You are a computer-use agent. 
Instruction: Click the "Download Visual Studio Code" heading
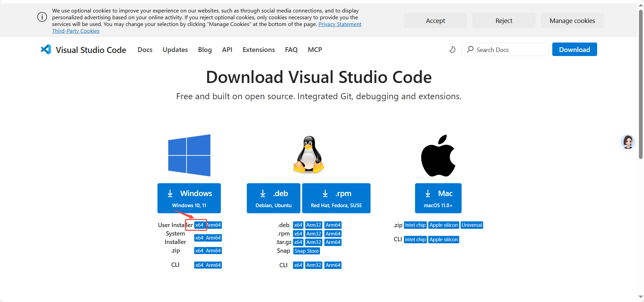tap(319, 77)
